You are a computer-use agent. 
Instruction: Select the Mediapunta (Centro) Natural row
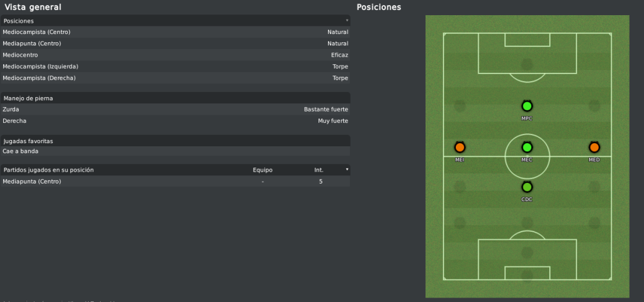(x=176, y=44)
